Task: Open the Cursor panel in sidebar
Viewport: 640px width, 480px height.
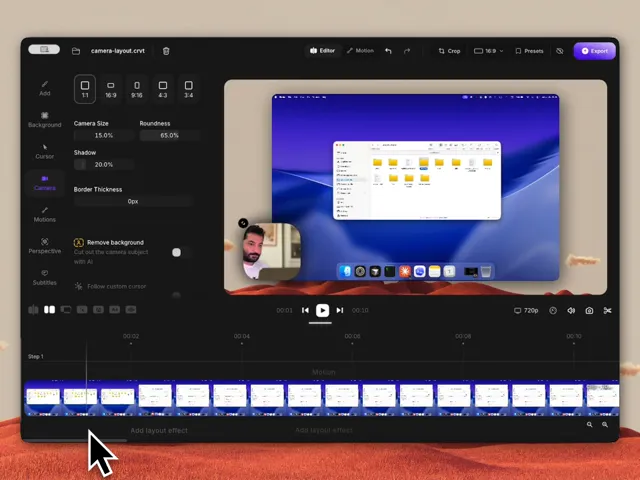Action: [x=44, y=151]
